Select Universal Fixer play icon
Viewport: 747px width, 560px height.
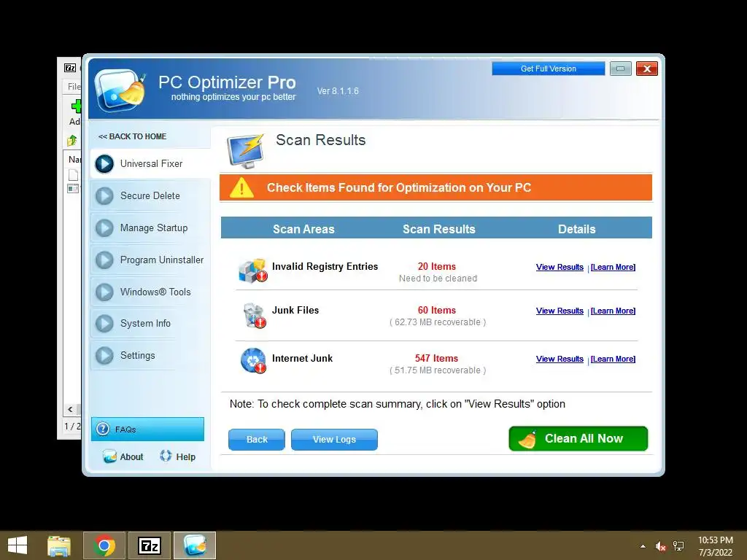104,164
